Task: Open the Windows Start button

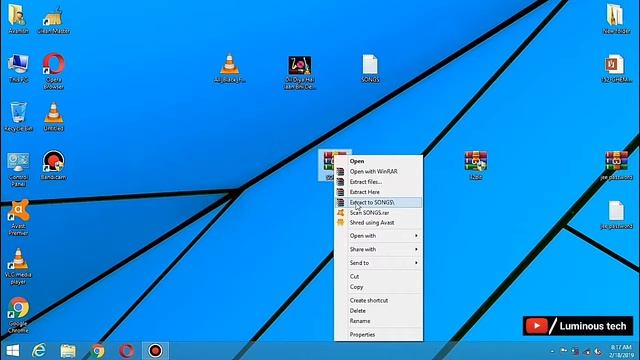Action: point(13,351)
